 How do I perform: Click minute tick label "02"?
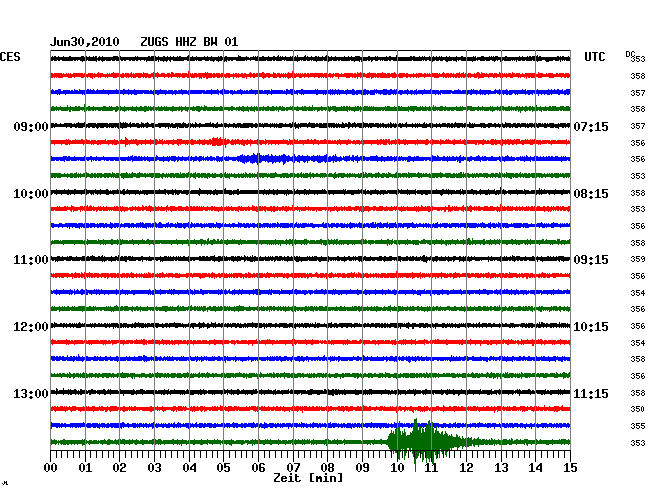pos(119,467)
